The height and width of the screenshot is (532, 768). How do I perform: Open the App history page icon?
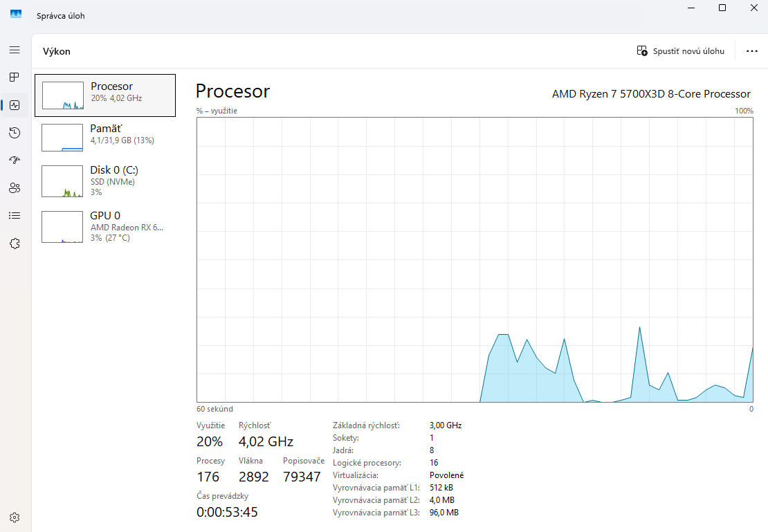[x=15, y=133]
